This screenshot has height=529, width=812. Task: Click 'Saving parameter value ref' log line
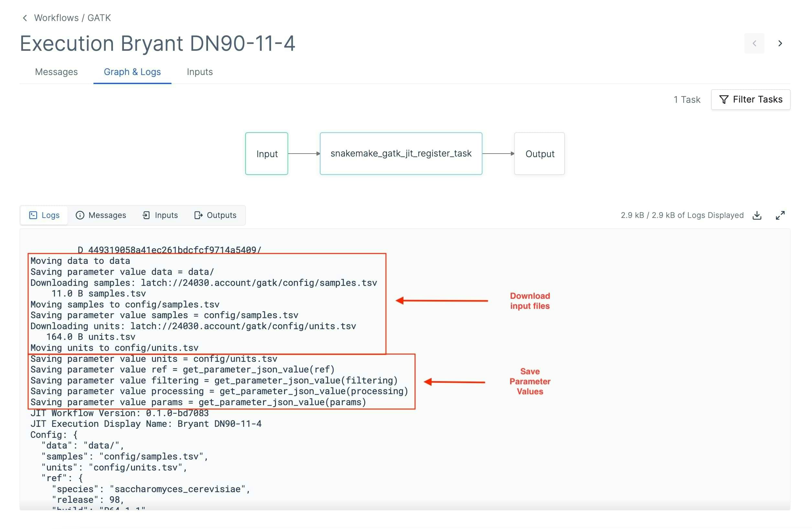click(x=182, y=369)
